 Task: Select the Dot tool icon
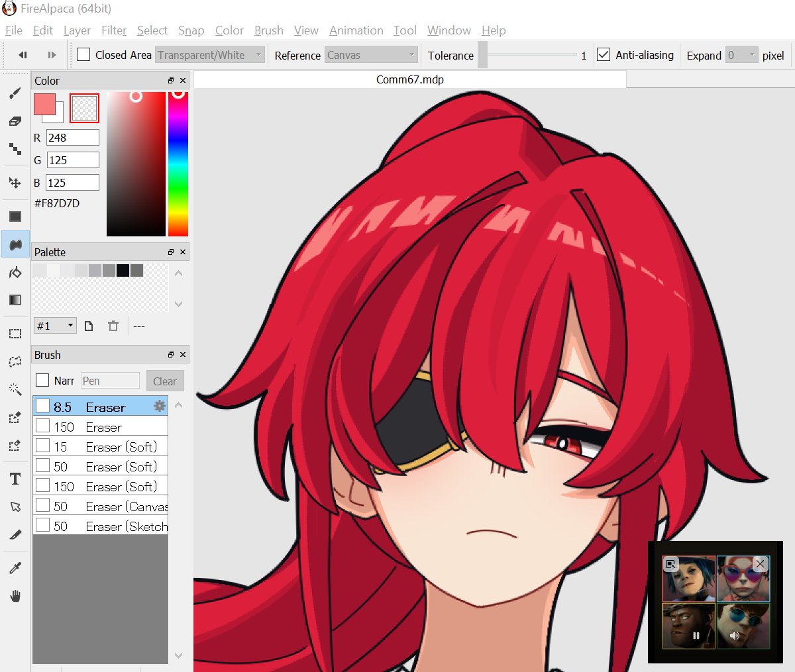pos(15,149)
